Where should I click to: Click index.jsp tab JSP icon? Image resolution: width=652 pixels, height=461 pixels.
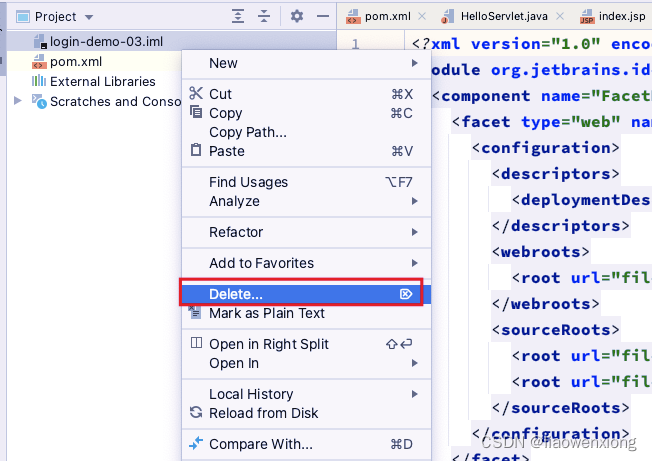pyautogui.click(x=587, y=17)
